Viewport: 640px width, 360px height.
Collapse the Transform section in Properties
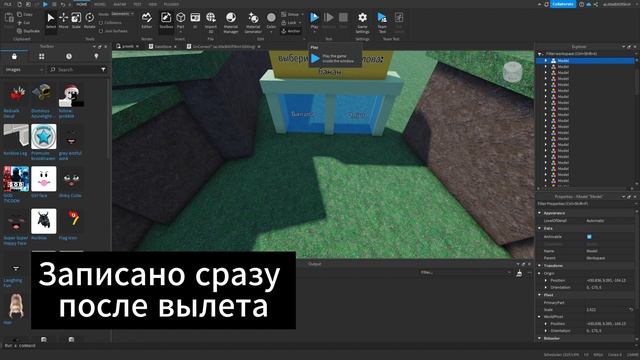[x=540, y=266]
